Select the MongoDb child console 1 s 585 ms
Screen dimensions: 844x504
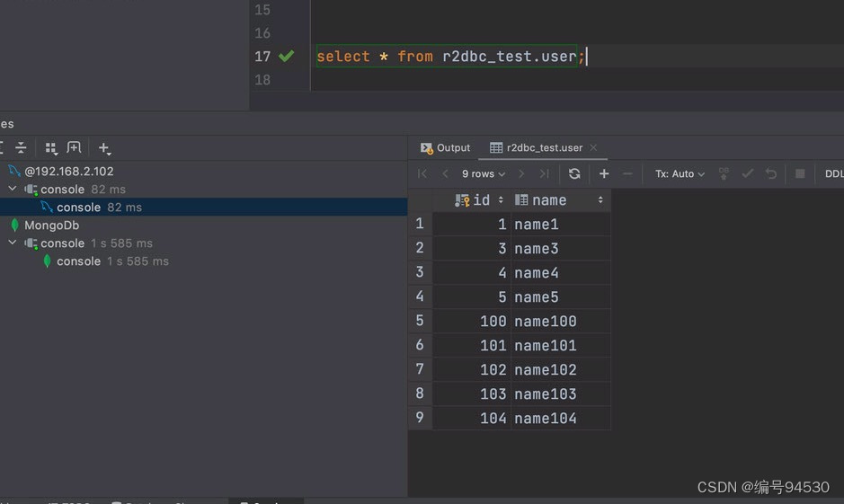[x=112, y=261]
